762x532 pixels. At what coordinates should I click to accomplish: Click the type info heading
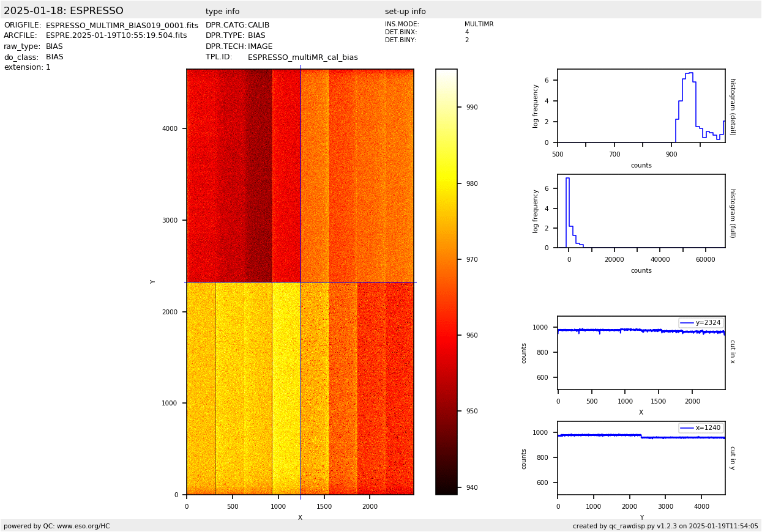[x=222, y=12]
